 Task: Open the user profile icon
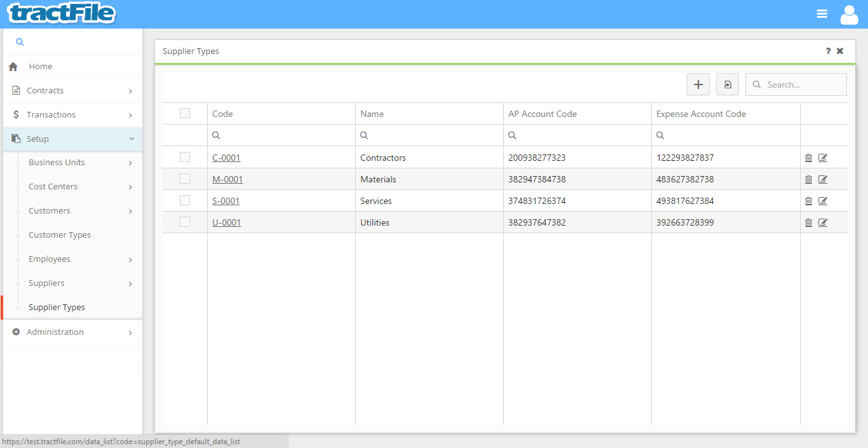click(849, 15)
